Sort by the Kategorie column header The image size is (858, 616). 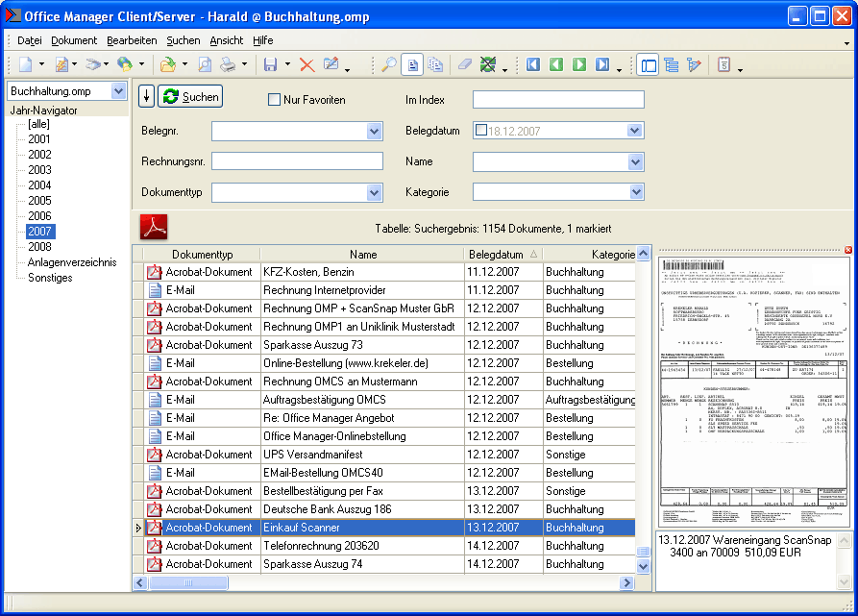click(590, 255)
